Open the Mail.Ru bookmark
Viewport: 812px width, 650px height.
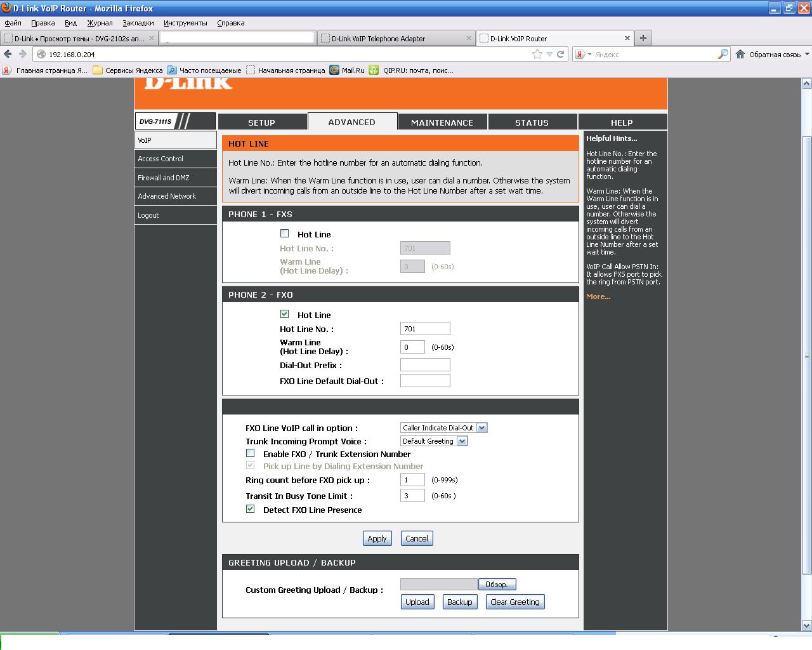pos(347,70)
